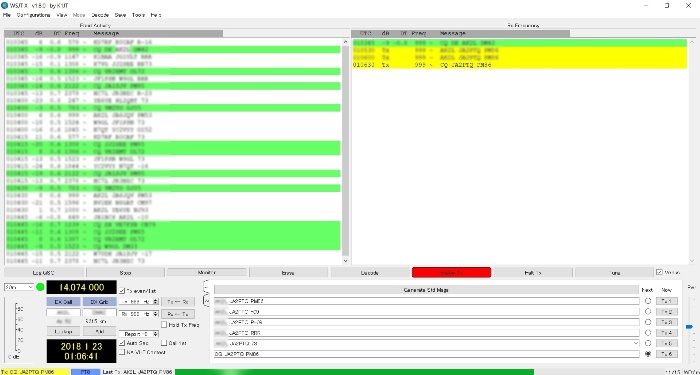This screenshot has width=700, height=375.
Task: Click the Pwr slider handle
Action: coord(689,327)
